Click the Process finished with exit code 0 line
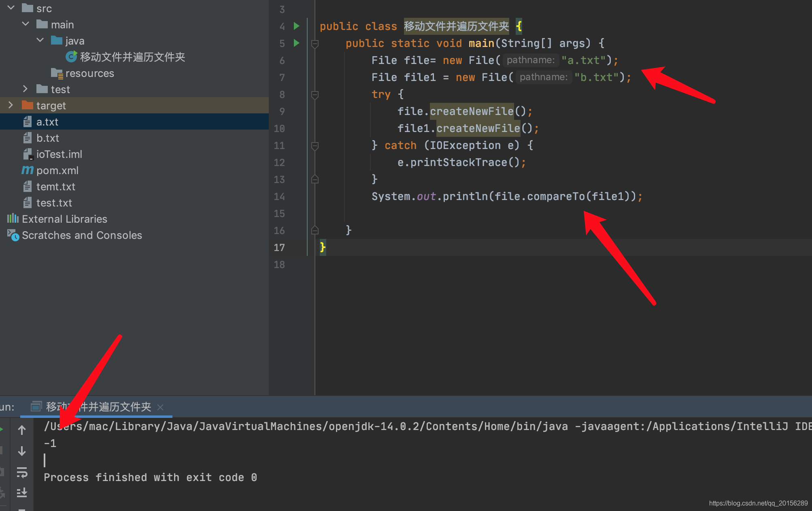Viewport: 812px width, 511px height. click(x=150, y=477)
